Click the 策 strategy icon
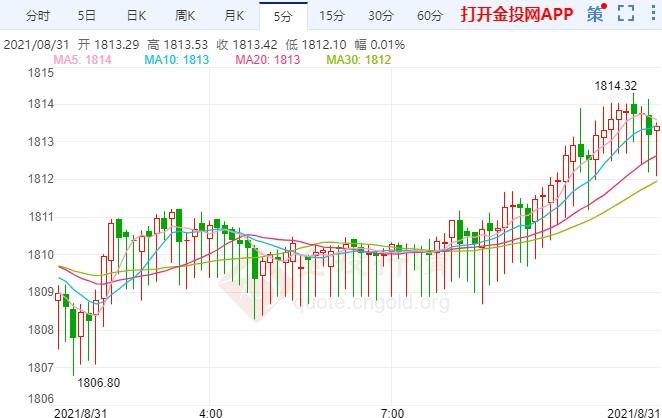This screenshot has width=662, height=418. (596, 14)
